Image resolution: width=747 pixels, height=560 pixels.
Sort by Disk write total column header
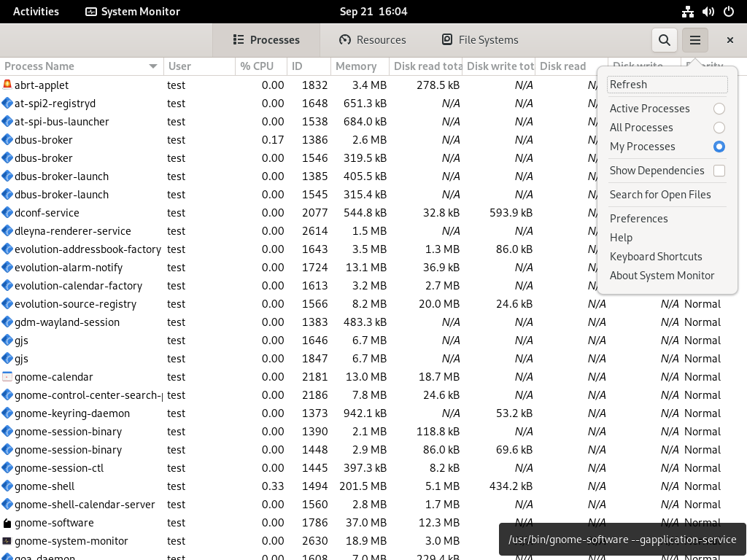[499, 66]
